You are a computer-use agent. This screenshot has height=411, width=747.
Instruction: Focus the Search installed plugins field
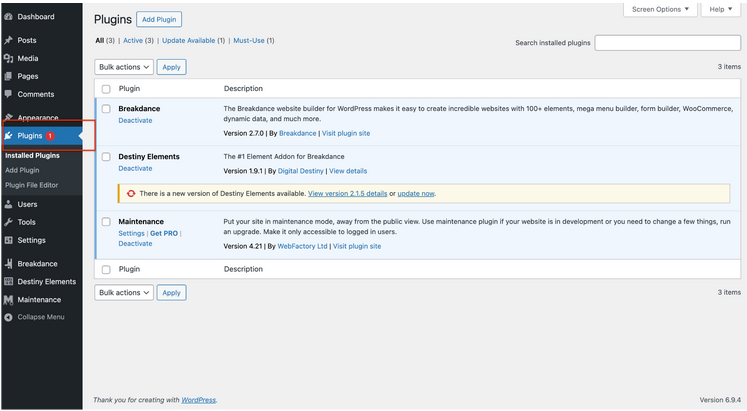667,43
